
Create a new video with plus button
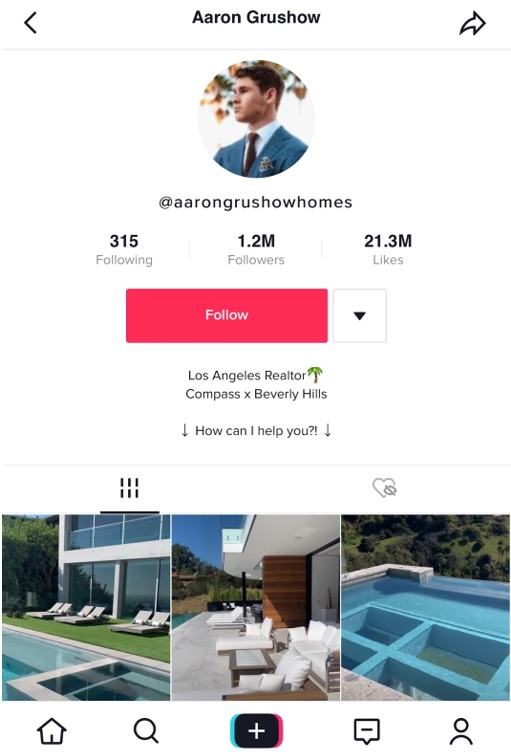[256, 731]
